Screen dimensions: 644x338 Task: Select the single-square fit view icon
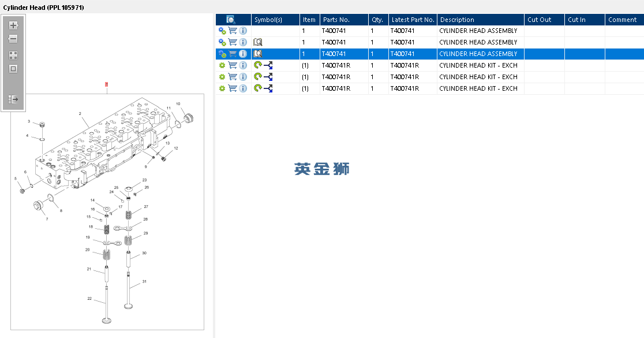coord(13,69)
